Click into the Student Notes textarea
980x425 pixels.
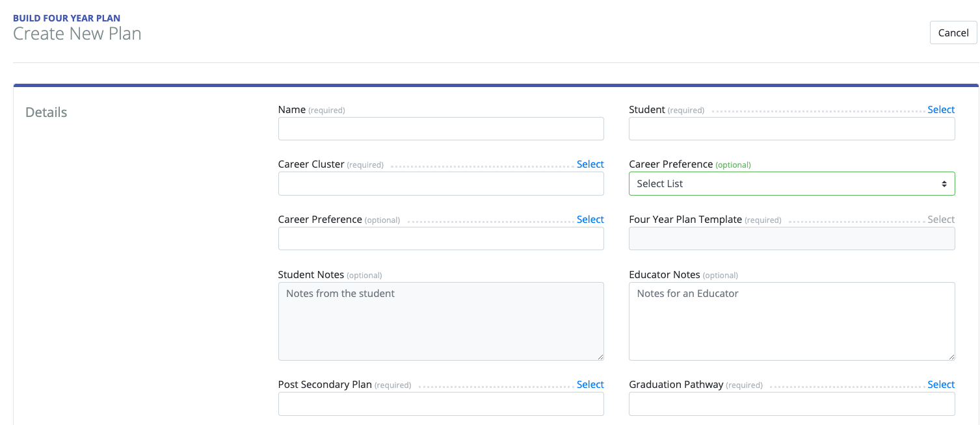tap(441, 321)
